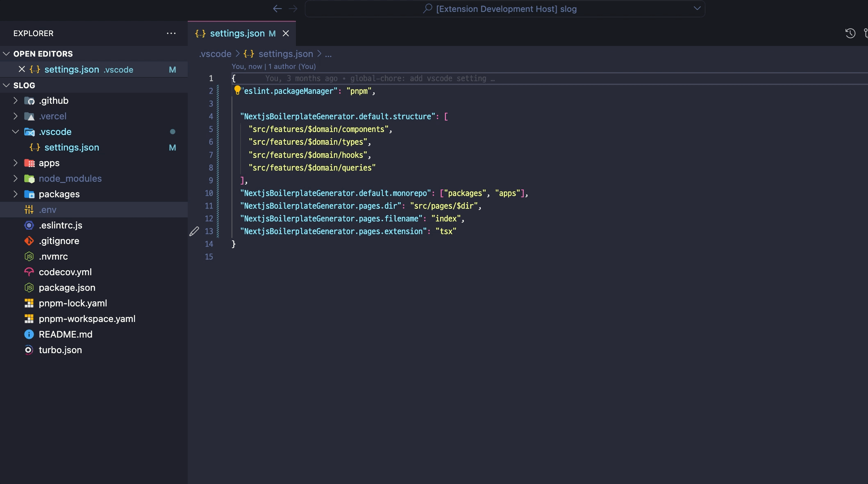The height and width of the screenshot is (484, 868).
Task: Open Explorer more actions ellipsis menu
Action: pyautogui.click(x=171, y=33)
